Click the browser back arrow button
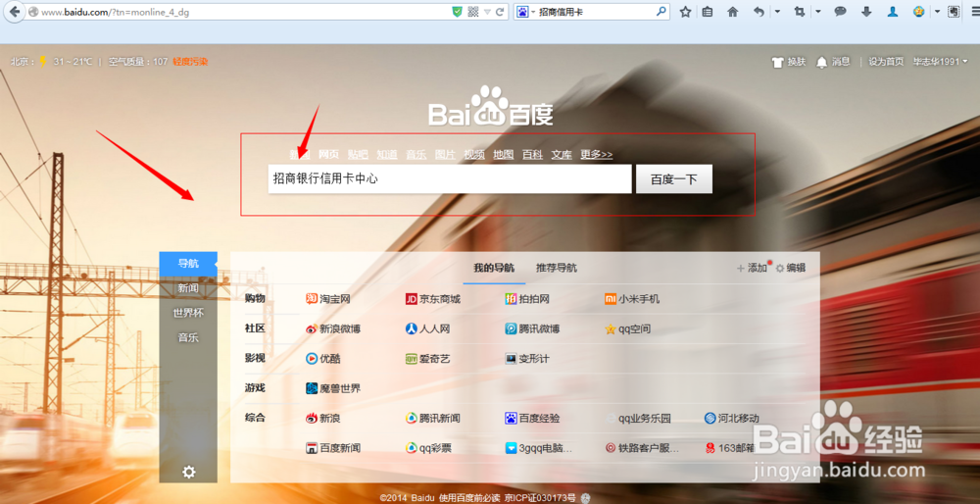Screen dimensions: 980x504 pyautogui.click(x=14, y=11)
